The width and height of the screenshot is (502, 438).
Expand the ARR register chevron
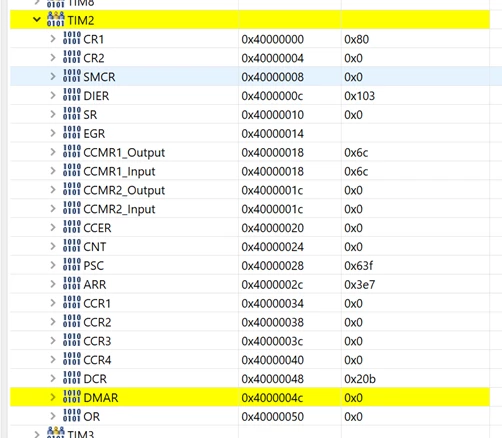(x=53, y=284)
